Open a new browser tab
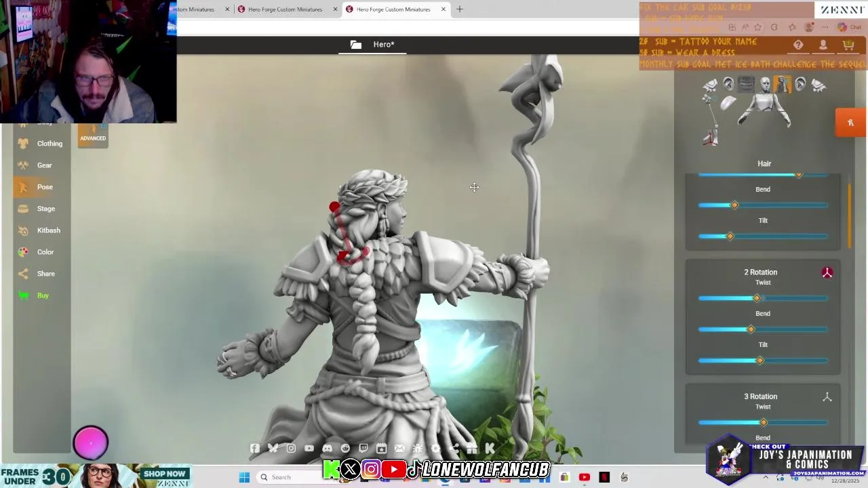The image size is (868, 488). click(x=459, y=9)
